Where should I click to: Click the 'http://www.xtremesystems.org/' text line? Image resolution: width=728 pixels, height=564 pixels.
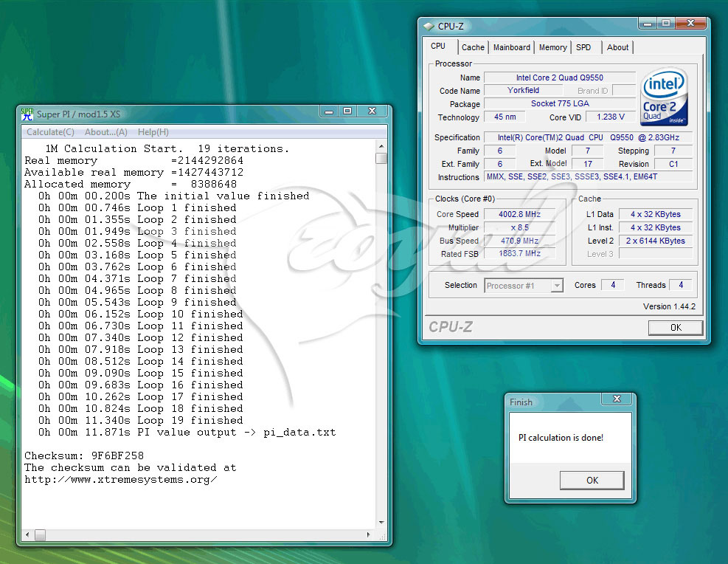[x=121, y=479]
